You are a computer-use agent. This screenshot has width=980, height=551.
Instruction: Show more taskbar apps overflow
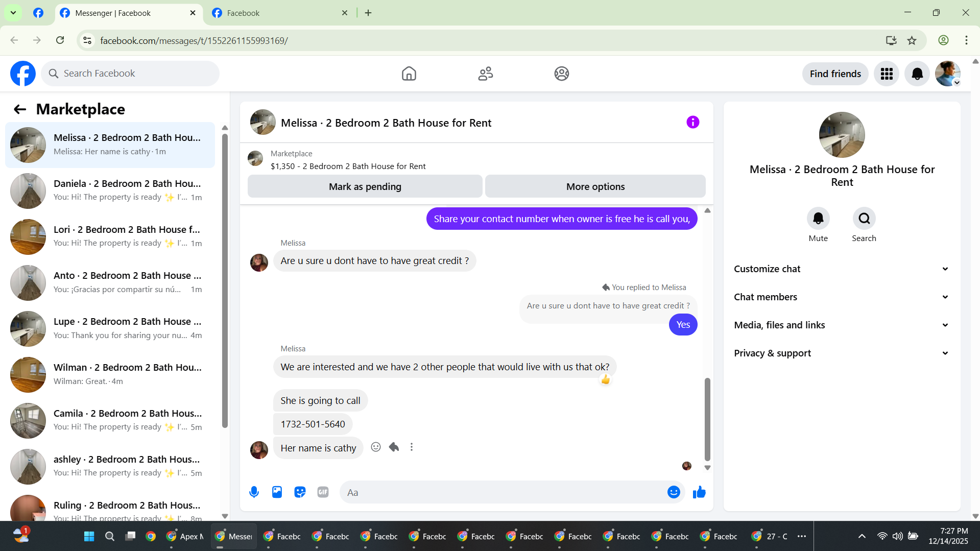pyautogui.click(x=802, y=536)
